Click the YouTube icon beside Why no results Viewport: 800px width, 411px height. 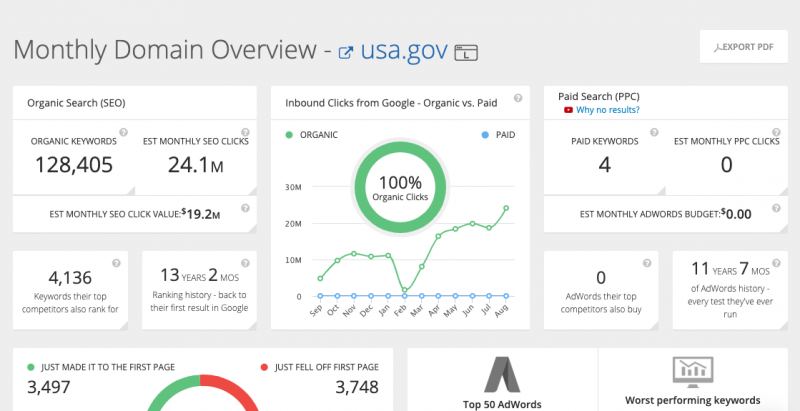pos(568,110)
